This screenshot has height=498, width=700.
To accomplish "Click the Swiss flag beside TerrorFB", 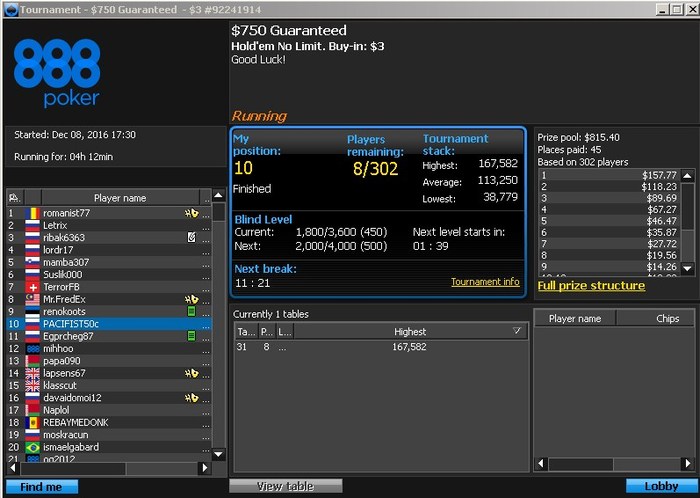I will pyautogui.click(x=33, y=287).
